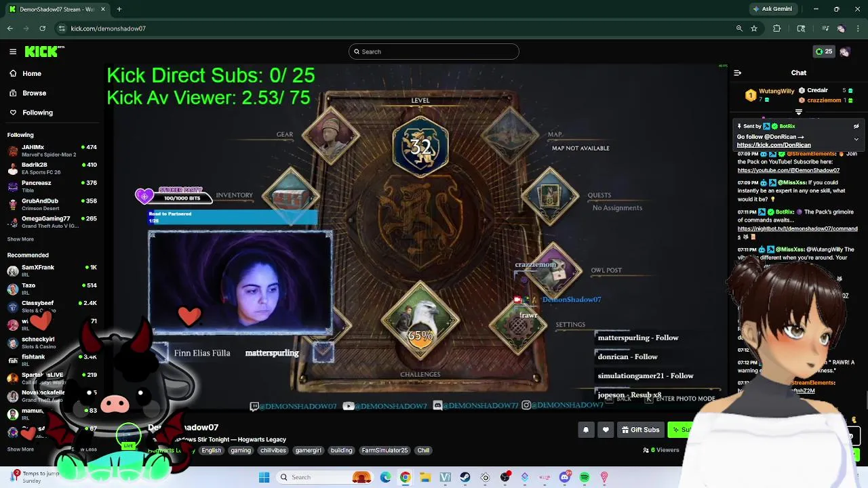The height and width of the screenshot is (488, 868).
Task: Select the Chill tag
Action: pyautogui.click(x=424, y=450)
